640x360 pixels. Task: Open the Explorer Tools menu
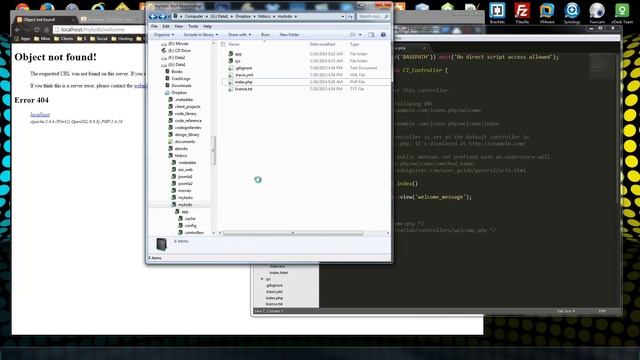193,26
